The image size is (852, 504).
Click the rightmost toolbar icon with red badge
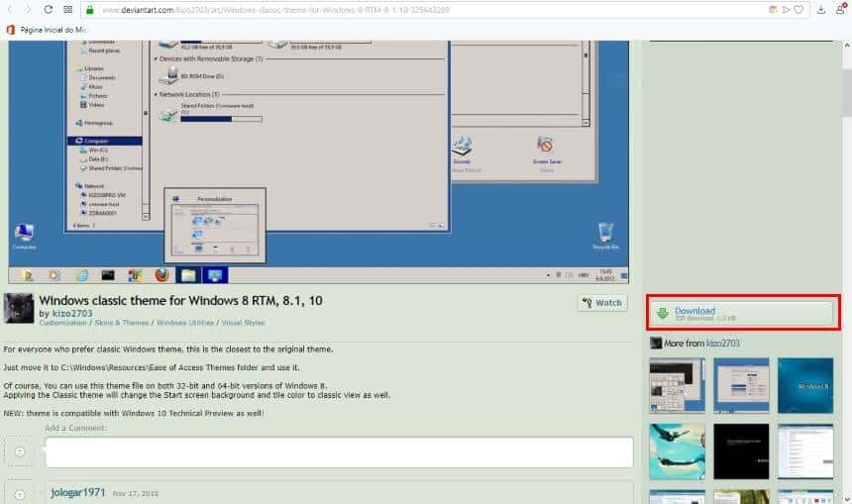(840, 9)
